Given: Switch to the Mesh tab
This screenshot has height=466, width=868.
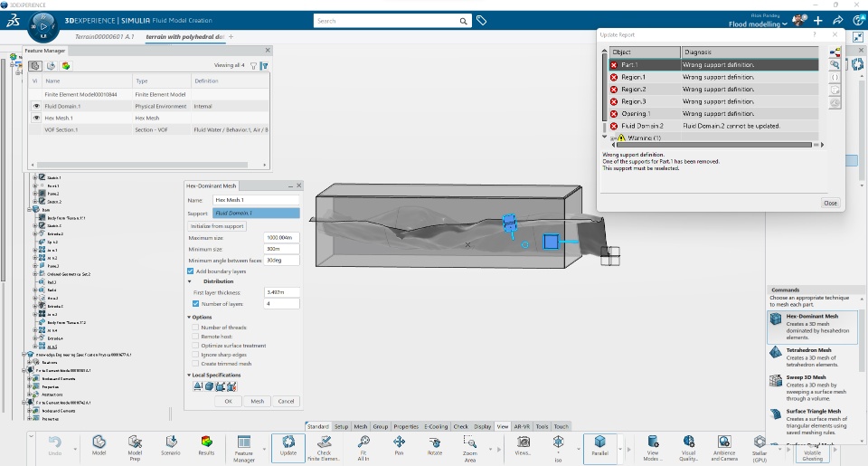Looking at the screenshot, I should pyautogui.click(x=361, y=426).
